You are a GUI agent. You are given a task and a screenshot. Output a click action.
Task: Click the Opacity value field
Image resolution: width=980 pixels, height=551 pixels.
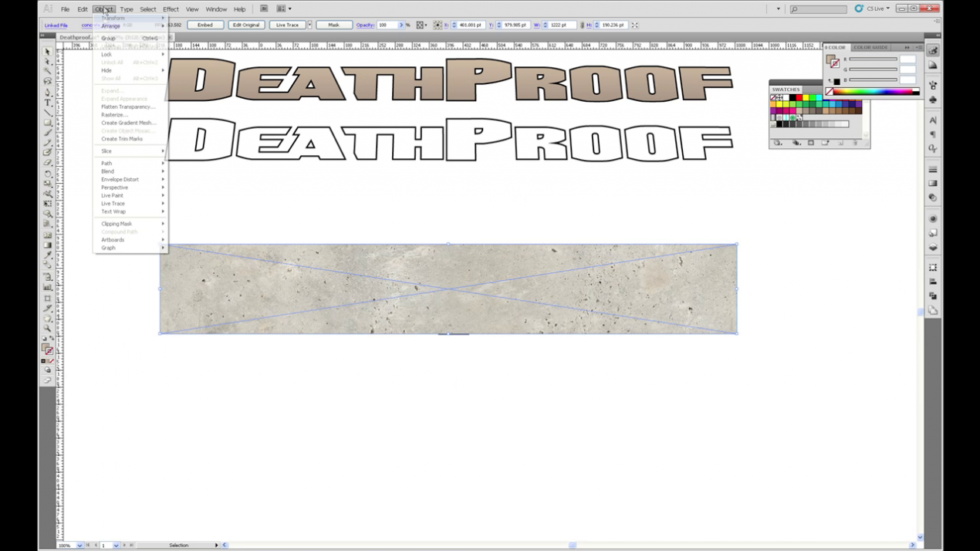point(387,25)
